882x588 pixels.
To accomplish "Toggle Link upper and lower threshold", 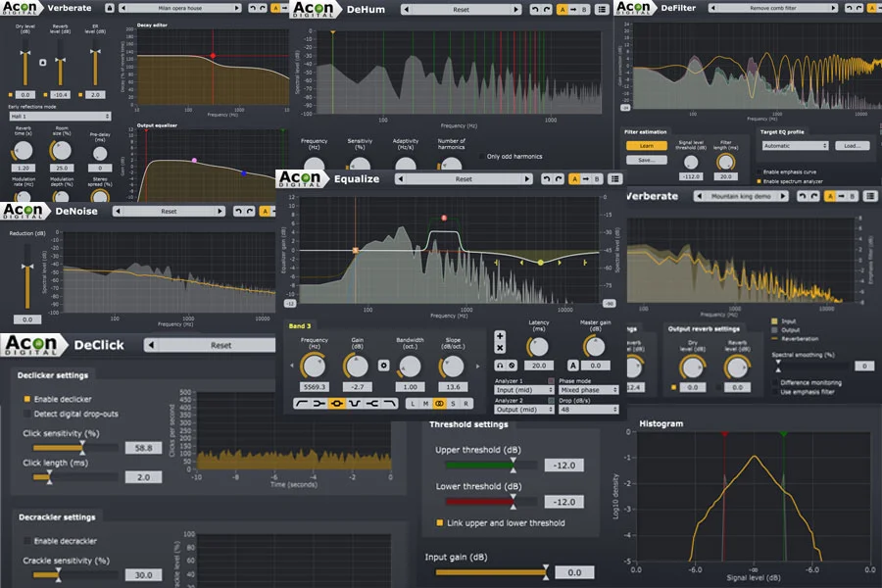I will pyautogui.click(x=439, y=522).
